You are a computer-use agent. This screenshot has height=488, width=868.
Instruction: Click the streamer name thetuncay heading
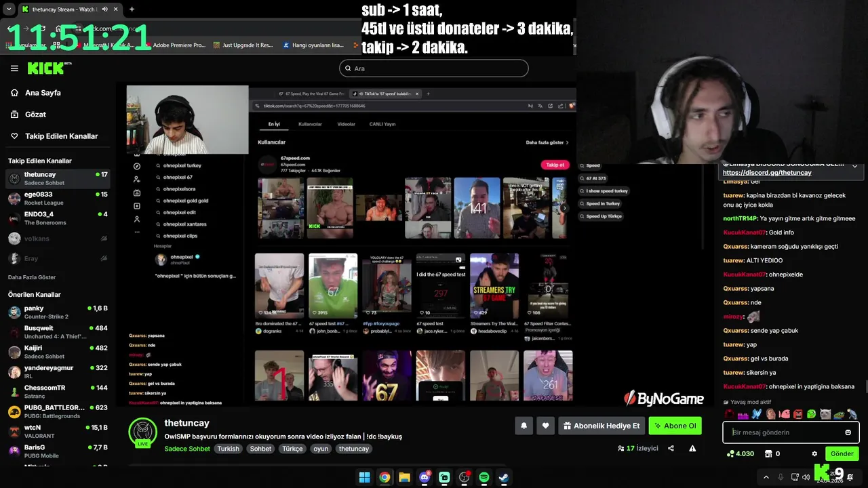coord(186,423)
